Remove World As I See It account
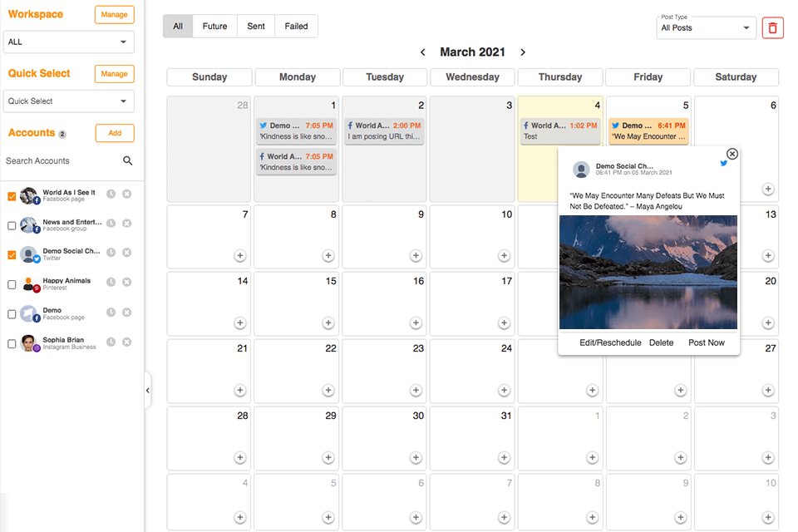The height and width of the screenshot is (532, 798). (126, 194)
